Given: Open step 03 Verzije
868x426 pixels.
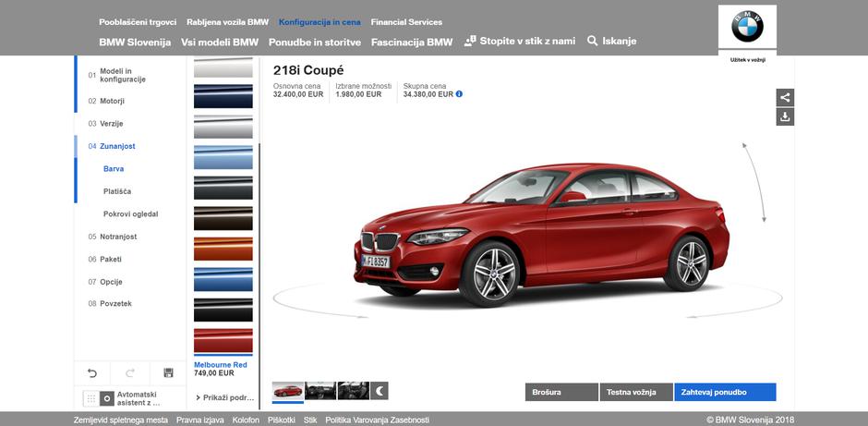Looking at the screenshot, I should click(106, 124).
